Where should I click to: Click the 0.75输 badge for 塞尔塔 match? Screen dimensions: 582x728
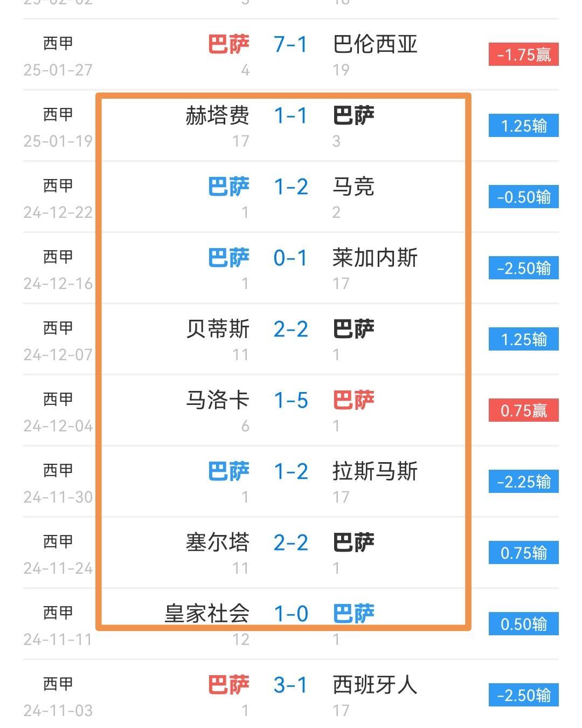click(x=523, y=553)
